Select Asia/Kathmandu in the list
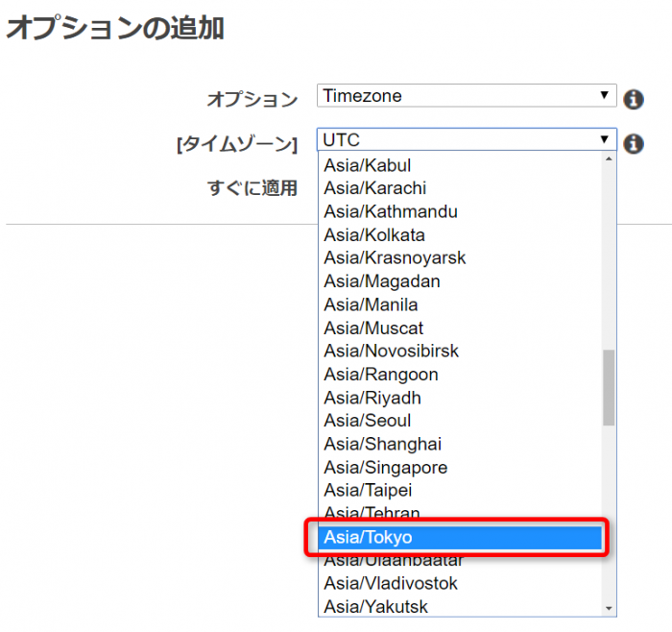The width and height of the screenshot is (672, 632). click(x=460, y=212)
